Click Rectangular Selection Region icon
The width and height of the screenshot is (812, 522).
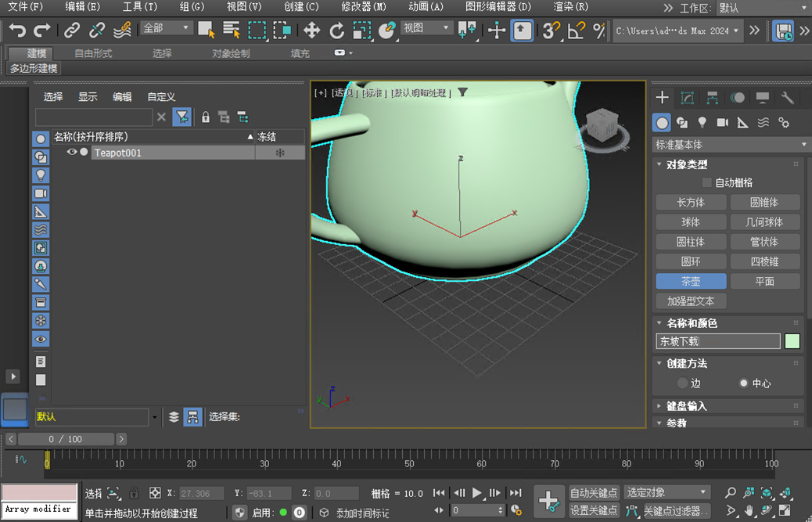click(257, 31)
